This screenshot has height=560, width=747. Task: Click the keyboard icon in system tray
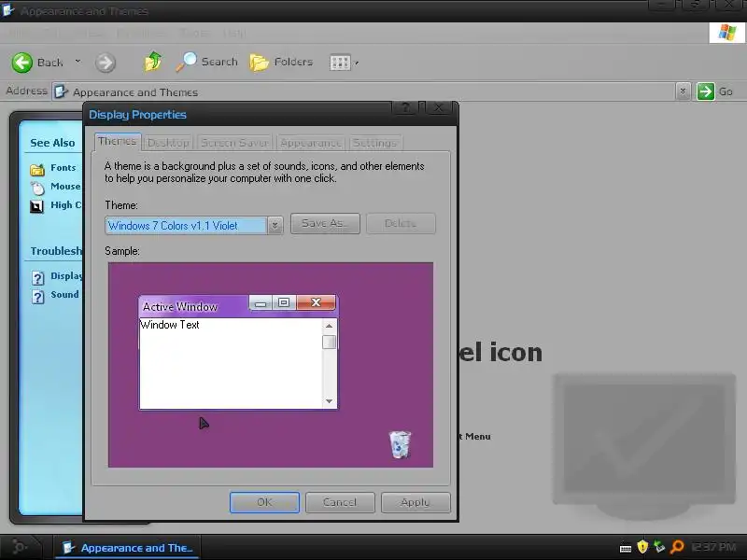625,549
